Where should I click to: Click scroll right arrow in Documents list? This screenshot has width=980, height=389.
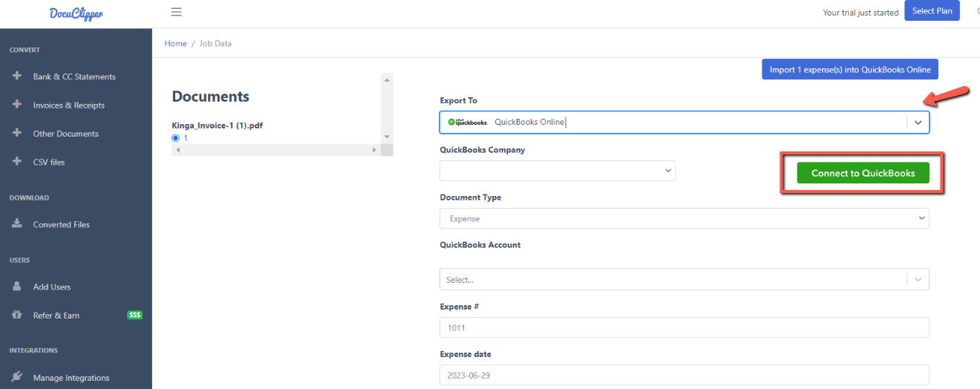click(374, 150)
